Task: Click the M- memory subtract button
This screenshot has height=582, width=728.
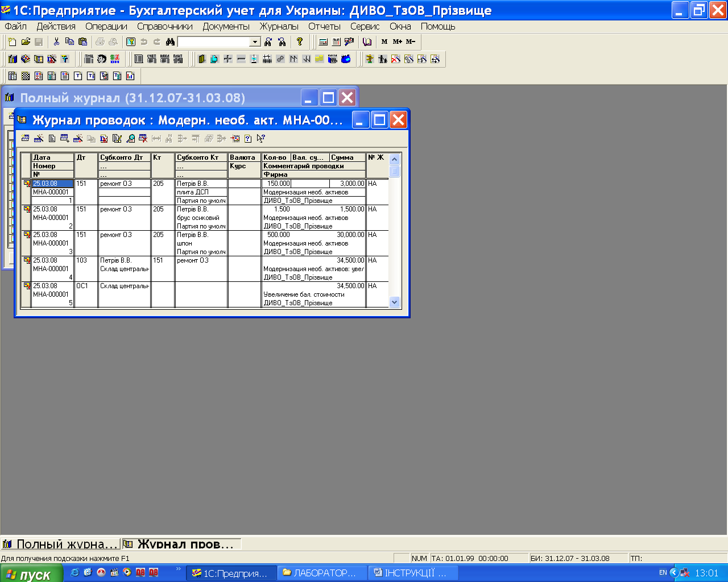Action: tap(411, 41)
